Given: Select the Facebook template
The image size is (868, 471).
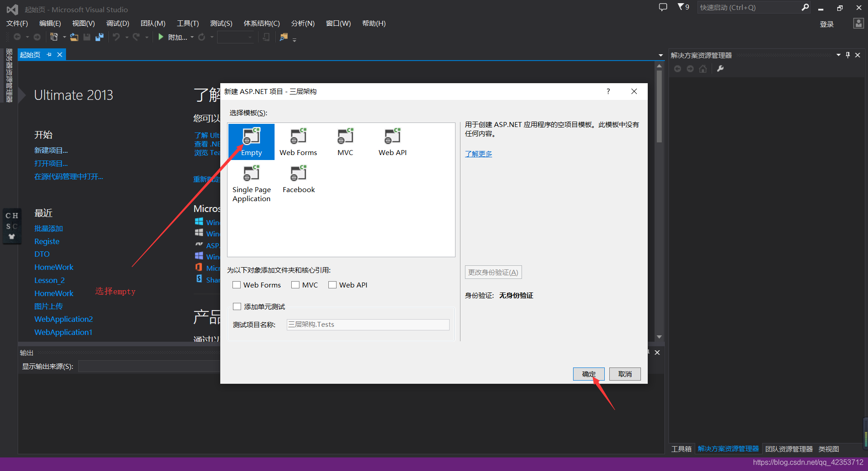Looking at the screenshot, I should pos(299,179).
